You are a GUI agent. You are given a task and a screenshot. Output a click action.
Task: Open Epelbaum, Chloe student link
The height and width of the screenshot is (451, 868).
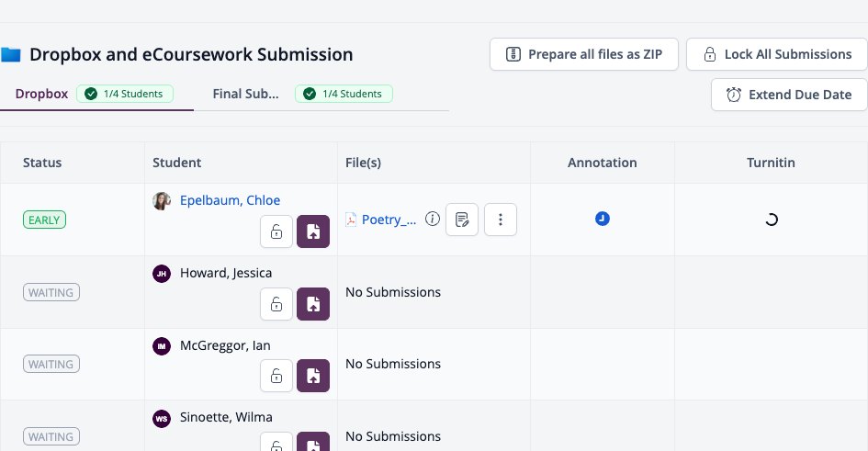pyautogui.click(x=230, y=200)
